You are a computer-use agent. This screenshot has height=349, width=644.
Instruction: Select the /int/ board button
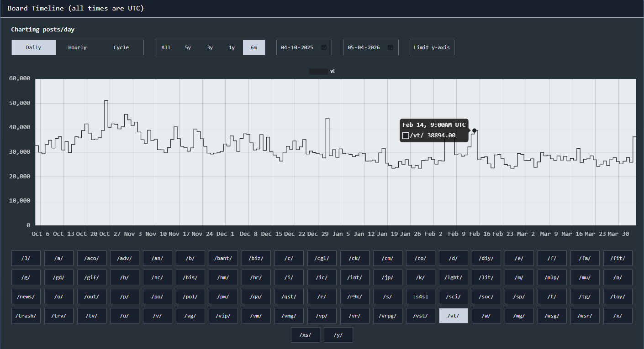click(x=355, y=277)
